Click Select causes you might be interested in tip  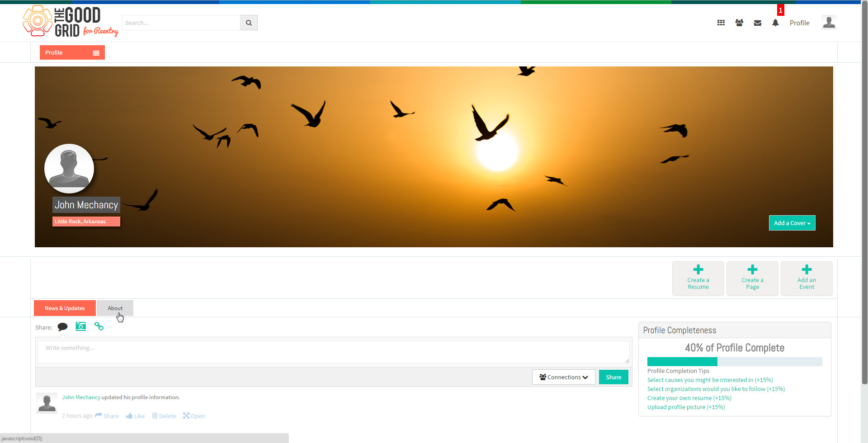pyautogui.click(x=710, y=380)
